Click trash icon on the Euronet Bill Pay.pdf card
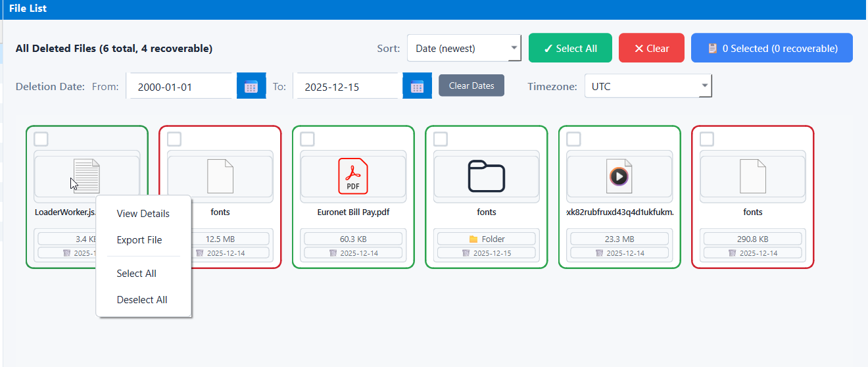The height and width of the screenshot is (367, 868). tap(333, 253)
